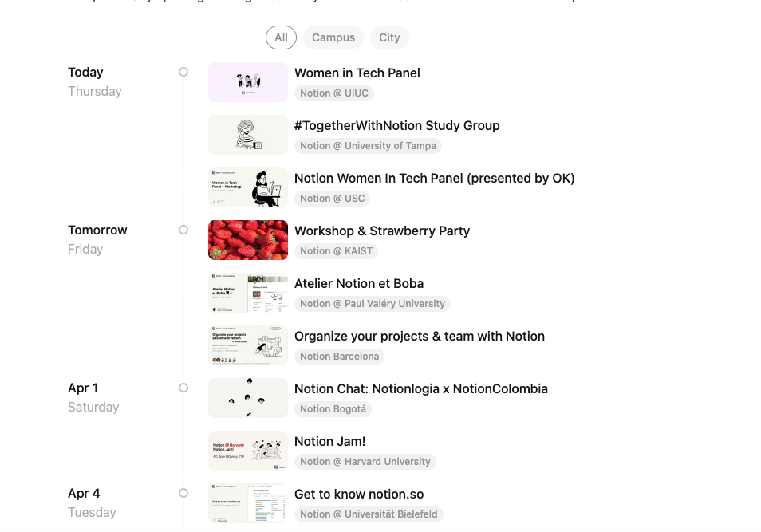Viewport: 761px width, 532px height.
Task: Open Get to know notion.so event
Action: pyautogui.click(x=359, y=495)
